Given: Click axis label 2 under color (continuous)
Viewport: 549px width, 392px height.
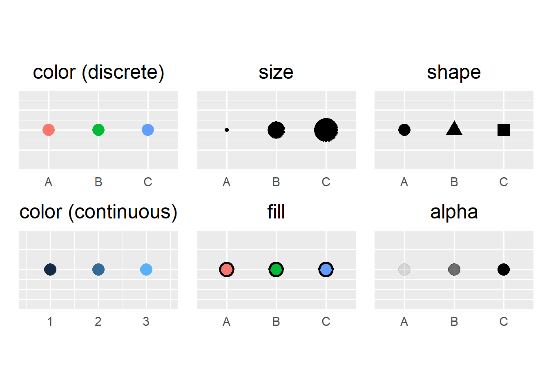Looking at the screenshot, I should (98, 322).
